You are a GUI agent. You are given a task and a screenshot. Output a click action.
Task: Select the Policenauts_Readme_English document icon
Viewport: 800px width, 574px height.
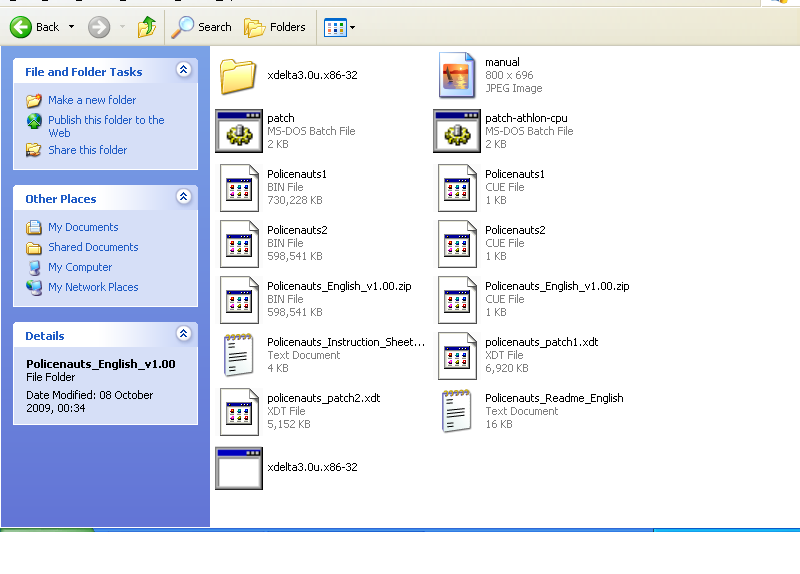[456, 411]
